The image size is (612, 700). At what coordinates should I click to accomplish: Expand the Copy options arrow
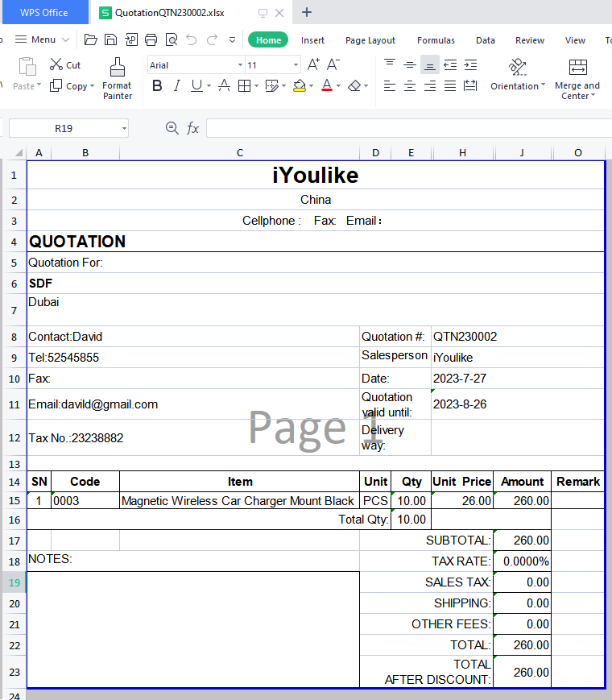92,85
